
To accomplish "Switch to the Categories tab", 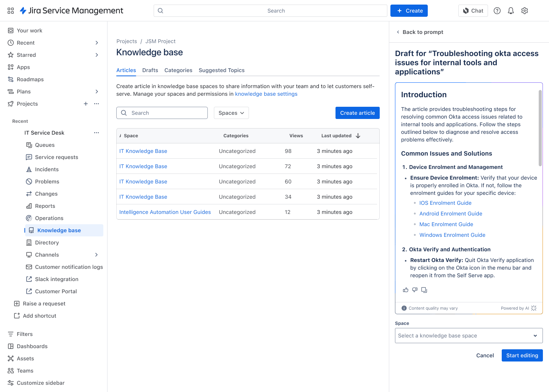I will point(178,70).
